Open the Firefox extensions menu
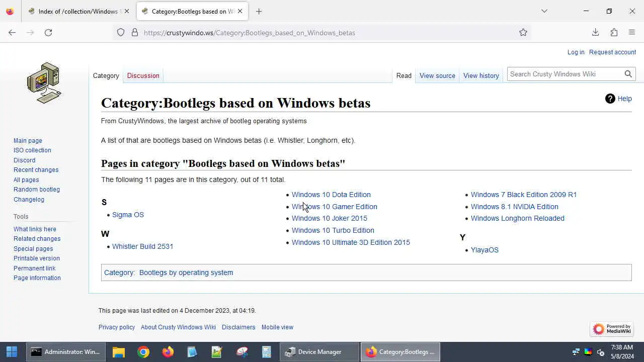644x362 pixels. tap(614, 33)
